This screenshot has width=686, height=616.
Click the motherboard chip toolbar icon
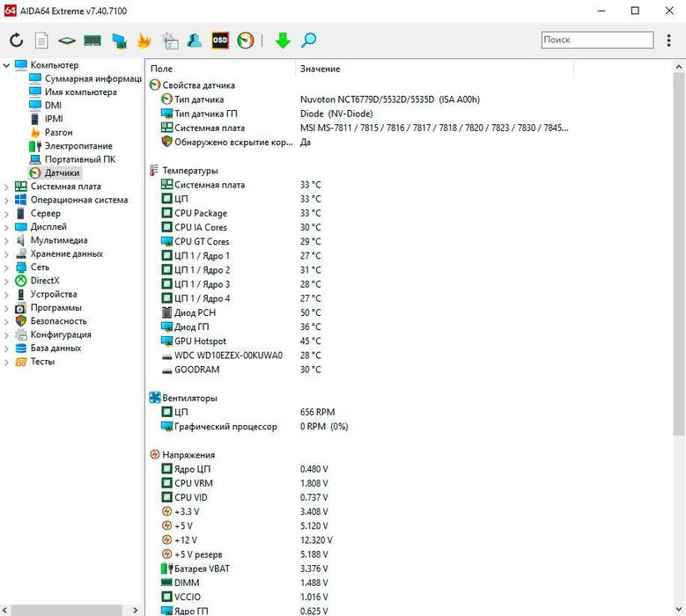67,40
